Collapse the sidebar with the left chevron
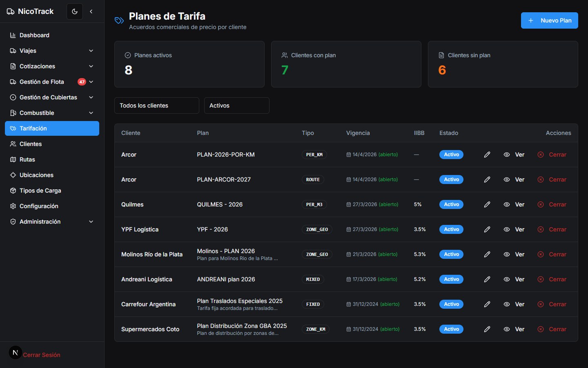588x368 pixels. (91, 11)
